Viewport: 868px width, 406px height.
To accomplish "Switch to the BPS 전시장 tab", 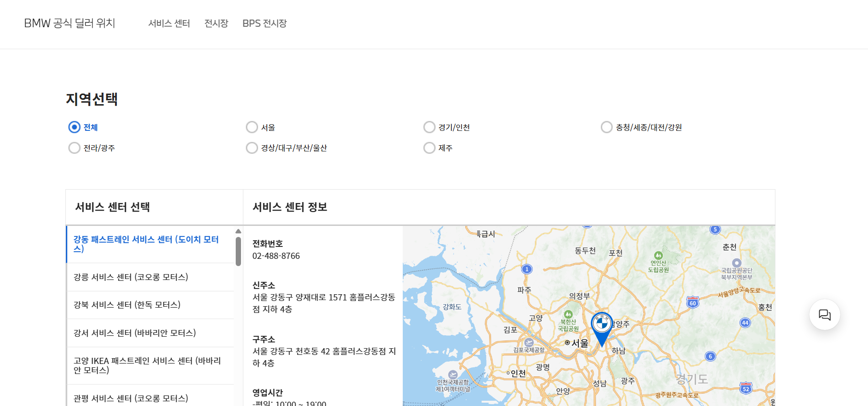I will point(264,23).
